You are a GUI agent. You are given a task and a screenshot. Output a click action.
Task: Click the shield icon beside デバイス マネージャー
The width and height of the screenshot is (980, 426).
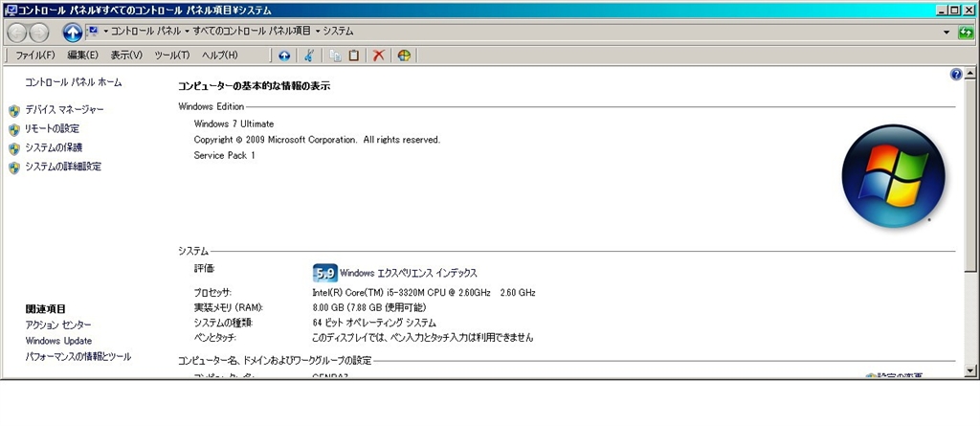pos(14,111)
